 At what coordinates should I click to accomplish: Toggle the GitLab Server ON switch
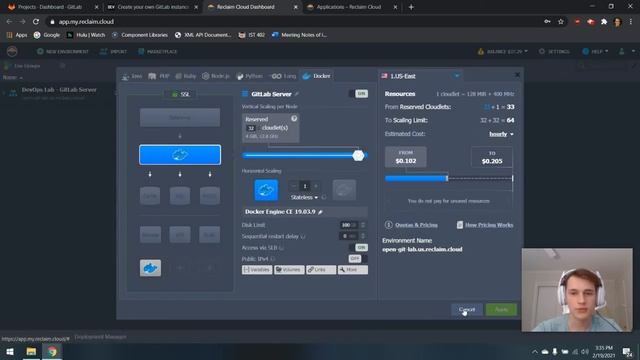click(358, 94)
